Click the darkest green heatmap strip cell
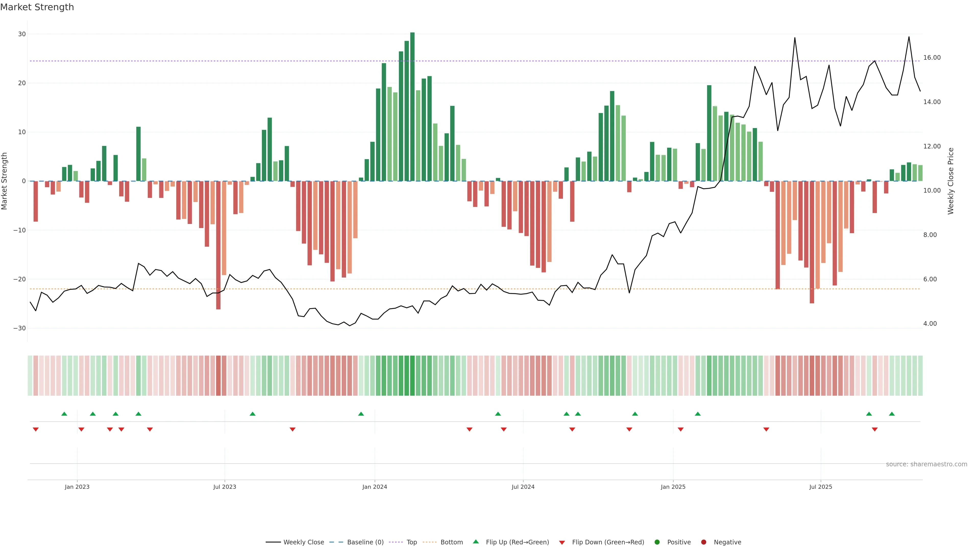 (x=412, y=376)
